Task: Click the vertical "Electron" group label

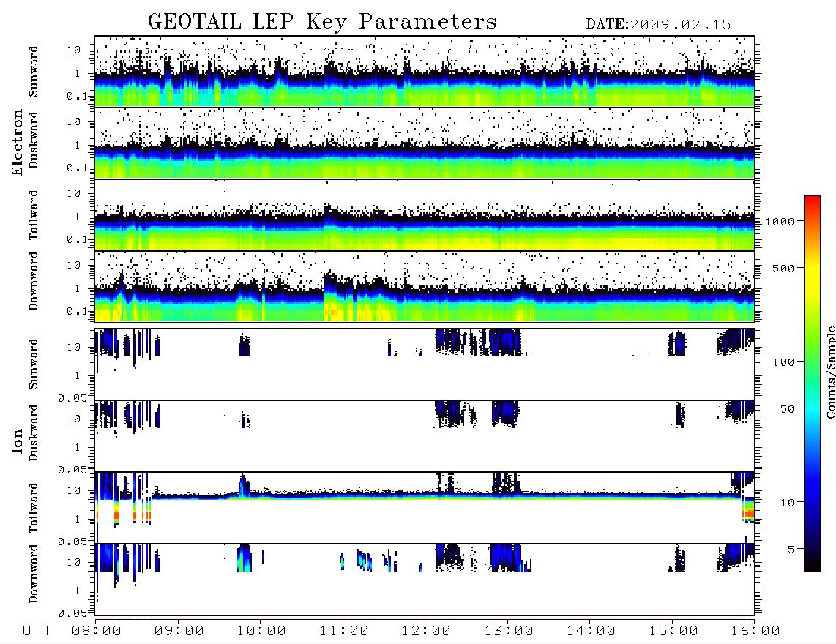Action: tap(17, 143)
